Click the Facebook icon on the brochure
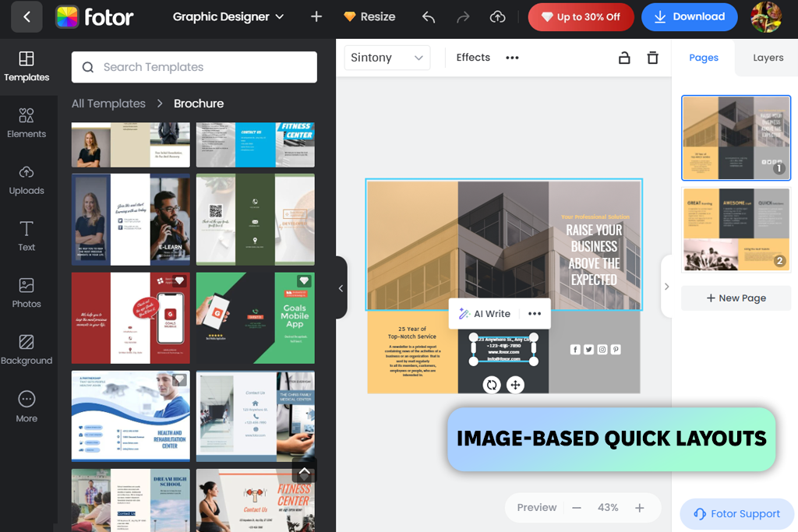 (x=575, y=350)
